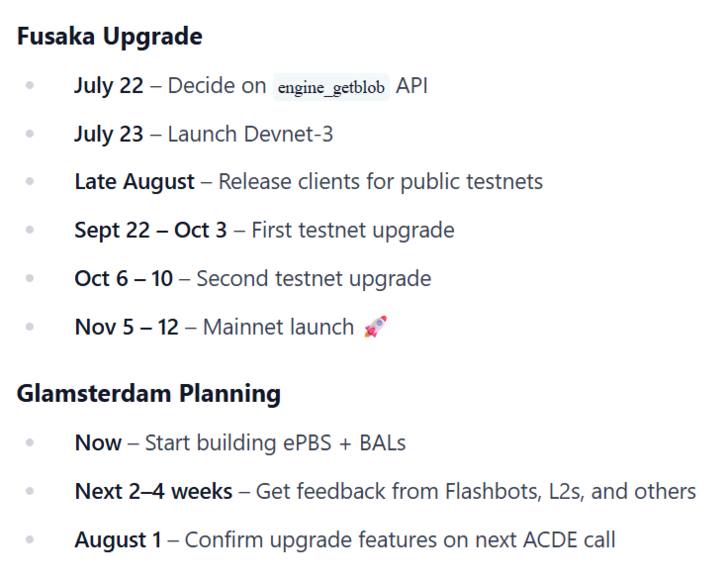Click Release clients for public testnets text
Image resolution: width=728 pixels, height=581 pixels.
380,182
